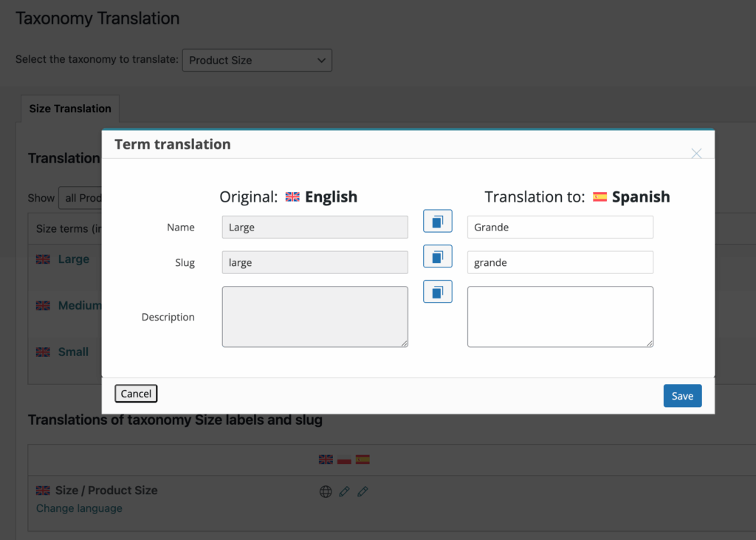Click the pencil icon under Spanish flag
The image size is (756, 540).
click(362, 491)
